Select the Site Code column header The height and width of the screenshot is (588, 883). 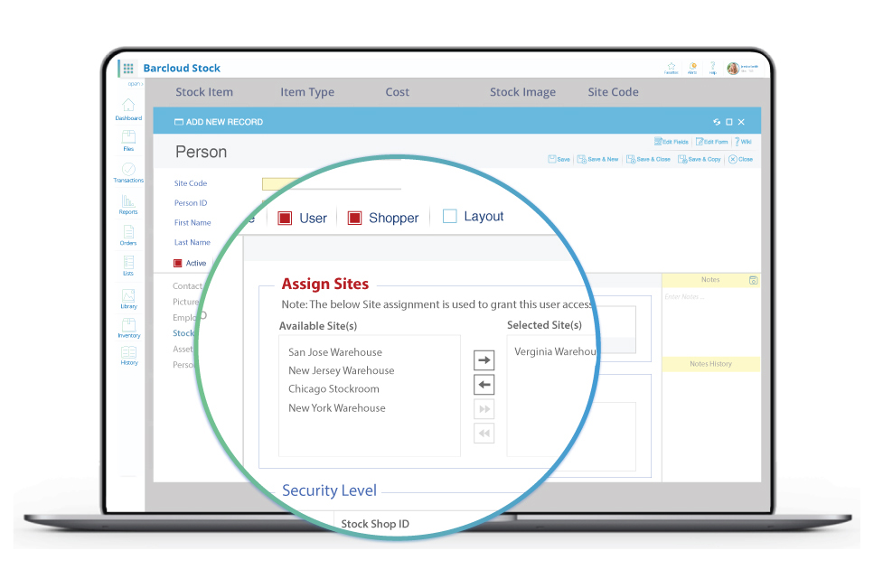coord(614,92)
